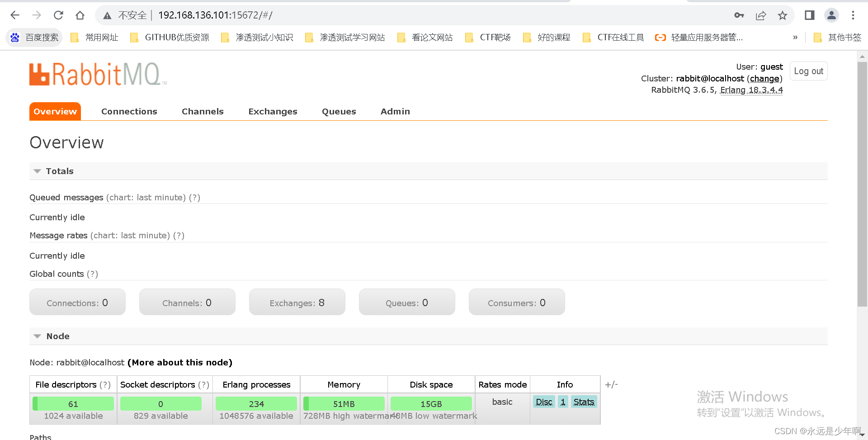This screenshot has height=440, width=868.
Task: Bookmark this page with star icon
Action: click(x=783, y=15)
